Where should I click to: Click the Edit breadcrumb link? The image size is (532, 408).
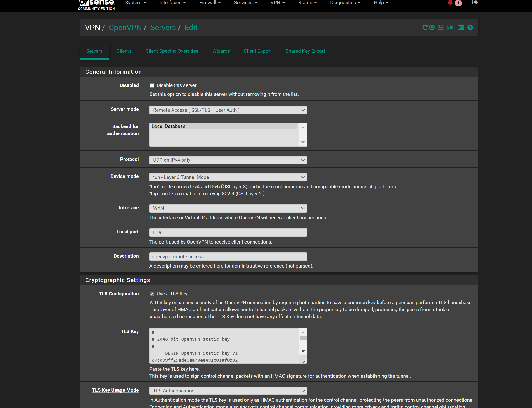191,28
